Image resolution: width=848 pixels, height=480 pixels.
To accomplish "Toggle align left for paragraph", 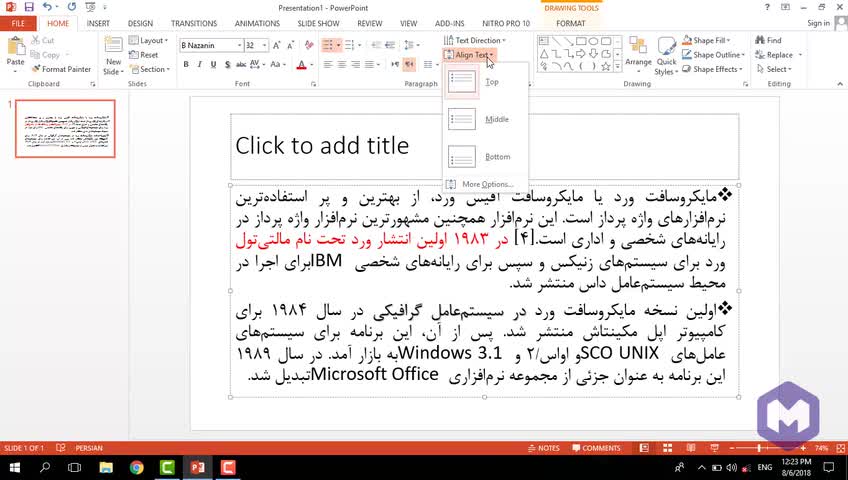I will [x=328, y=64].
